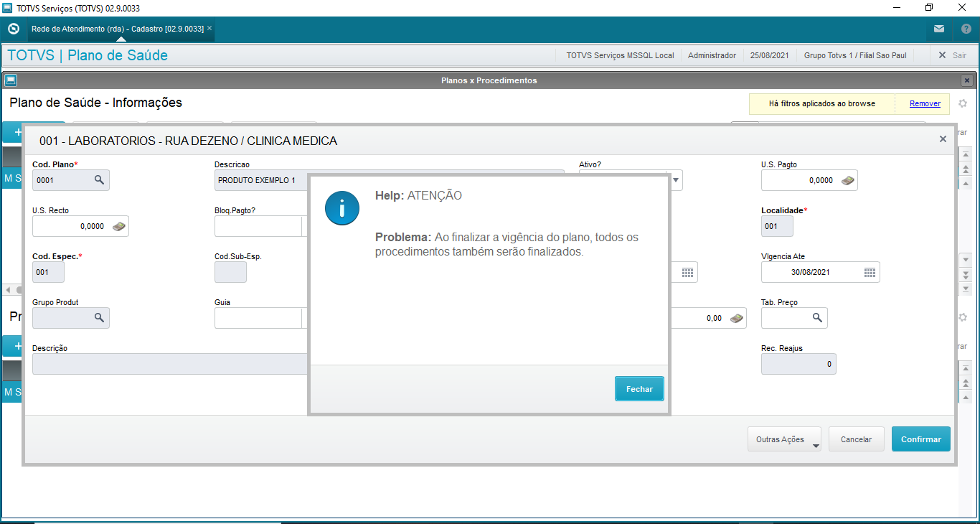Click the Localidade field showing 001

[x=777, y=226]
